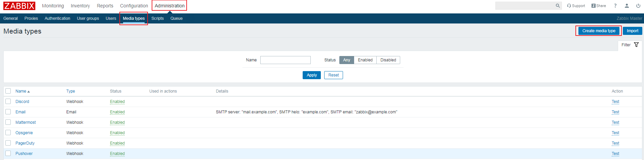
Task: Toggle the Enabled status for Email
Action: click(x=117, y=112)
